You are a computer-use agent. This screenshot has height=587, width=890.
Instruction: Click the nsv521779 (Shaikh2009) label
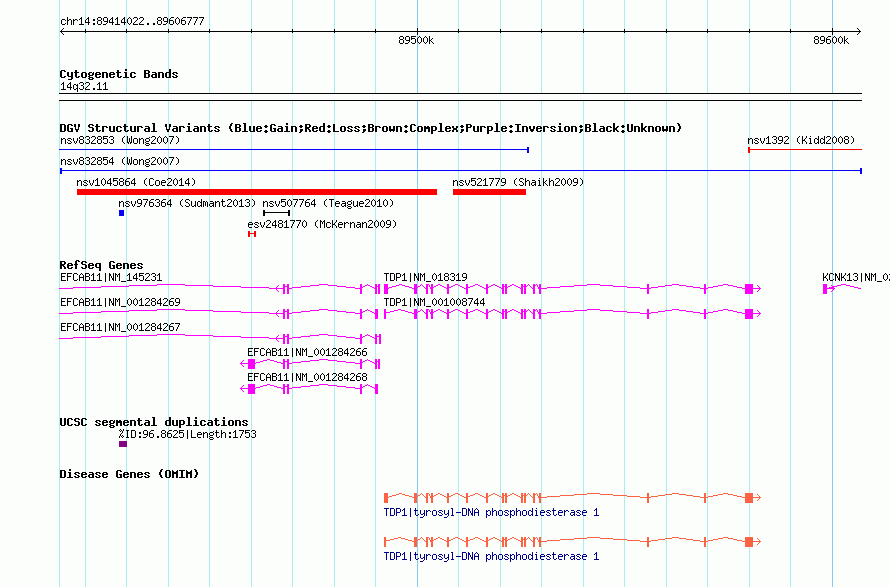point(518,182)
